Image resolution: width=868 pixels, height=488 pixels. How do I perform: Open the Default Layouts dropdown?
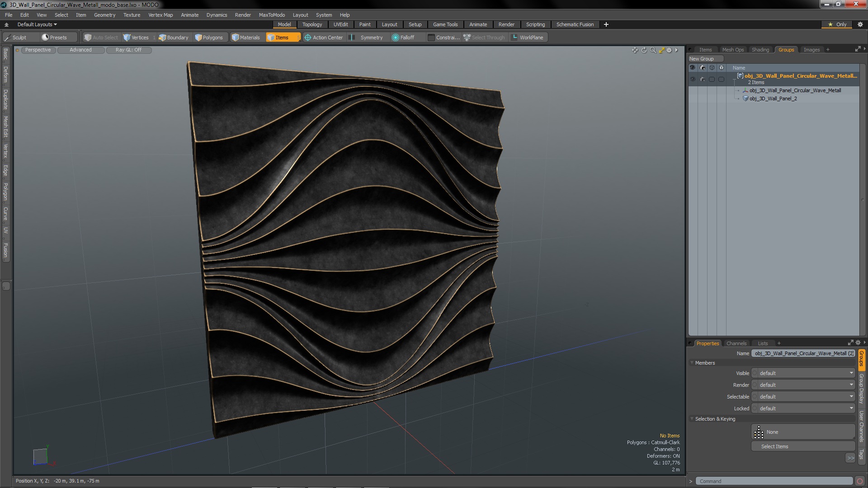[37, 24]
